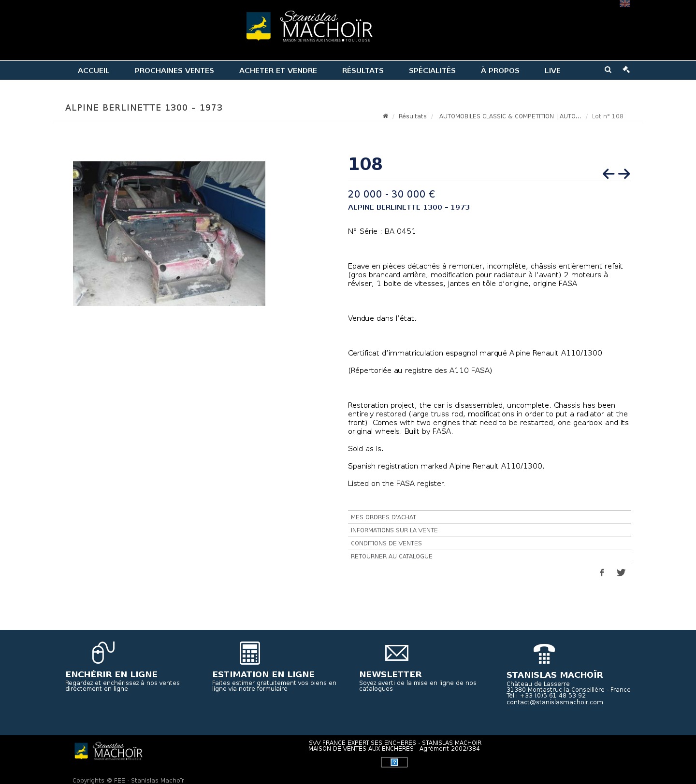
Task: Open the Prochaines Ventes menu
Action: [x=174, y=71]
